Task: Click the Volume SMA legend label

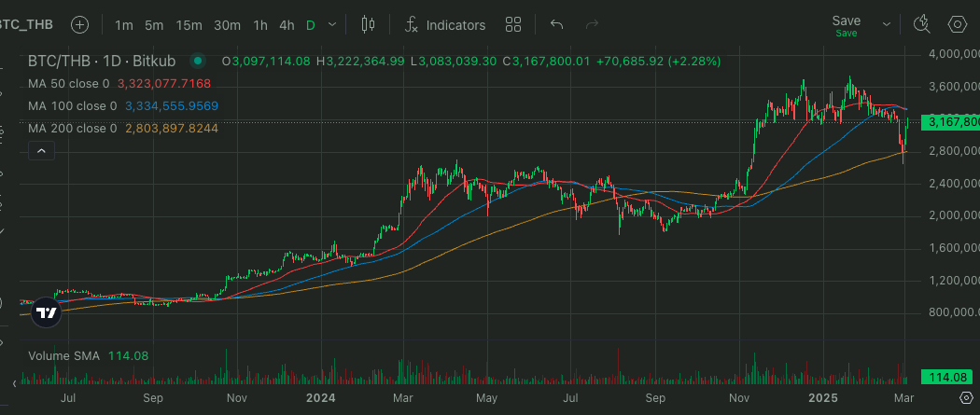Action: click(63, 355)
